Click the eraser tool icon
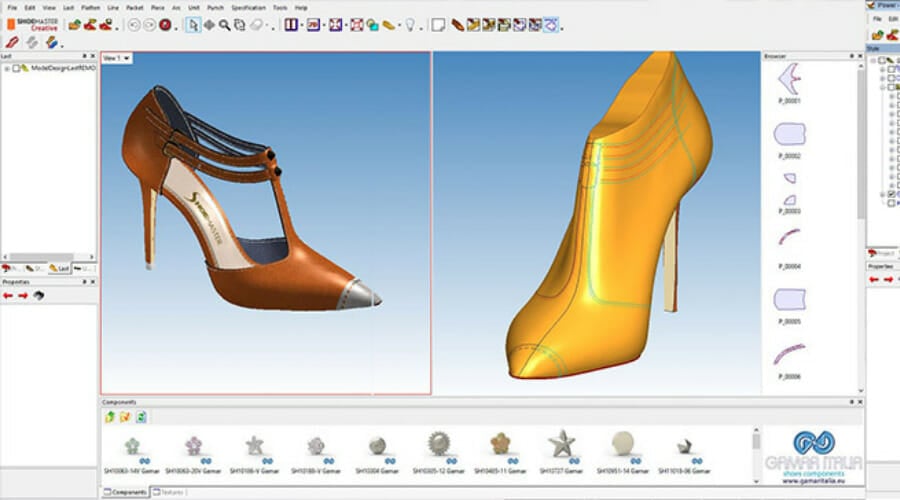This screenshot has height=500, width=900. click(257, 25)
